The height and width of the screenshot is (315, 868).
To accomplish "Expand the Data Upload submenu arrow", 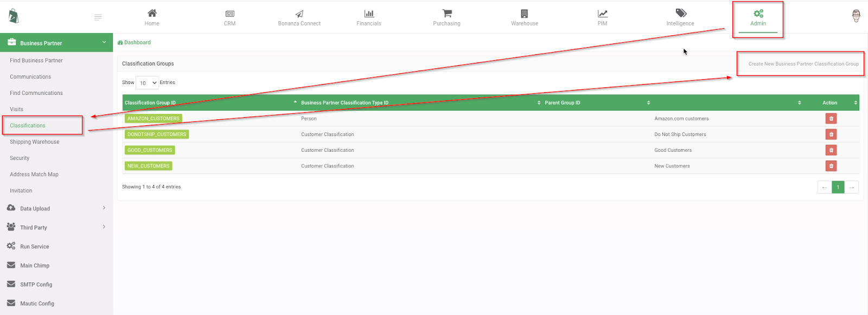I will [104, 208].
